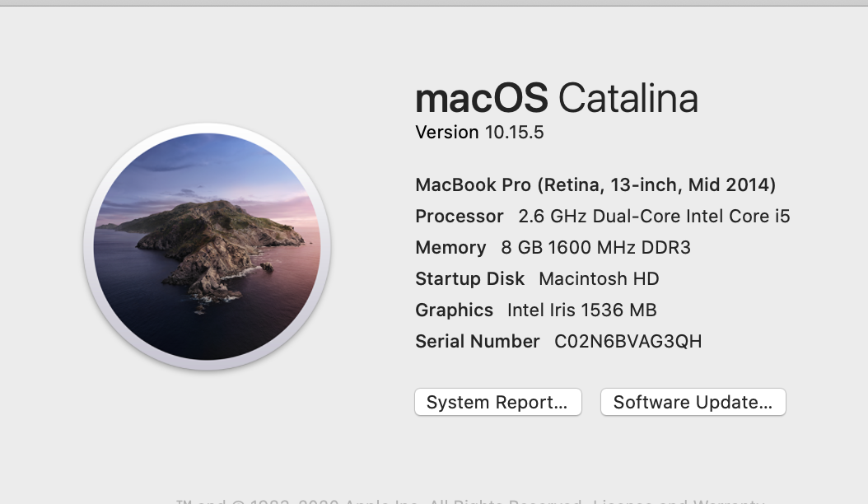Select the MacBook Pro model name line
This screenshot has width=868, height=504.
[x=595, y=184]
